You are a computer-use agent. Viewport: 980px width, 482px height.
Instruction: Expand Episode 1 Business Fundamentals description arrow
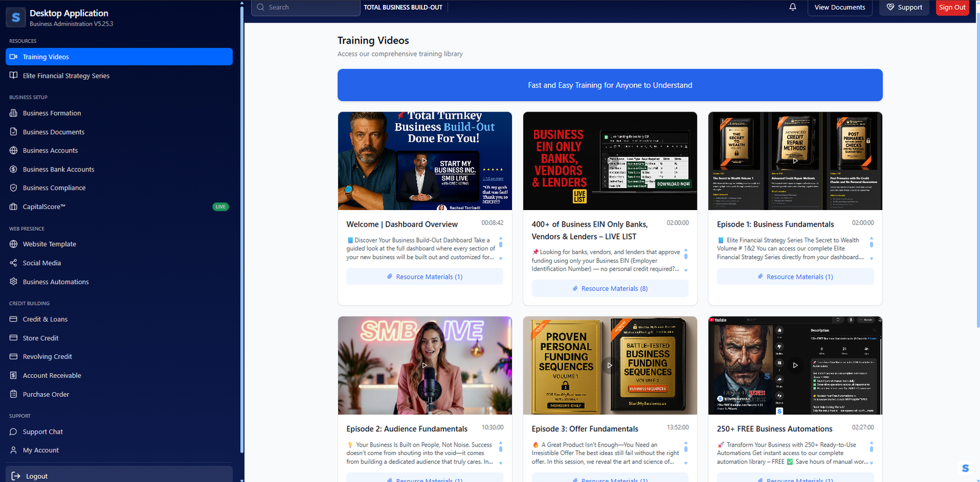click(x=871, y=258)
